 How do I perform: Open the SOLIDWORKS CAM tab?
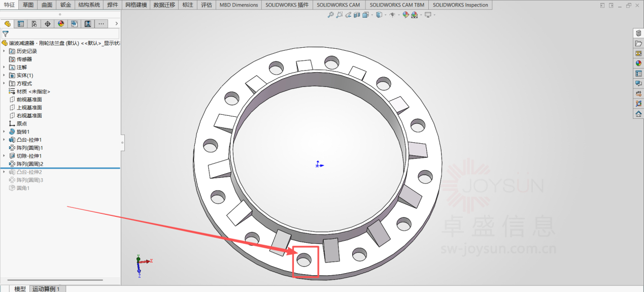point(338,5)
